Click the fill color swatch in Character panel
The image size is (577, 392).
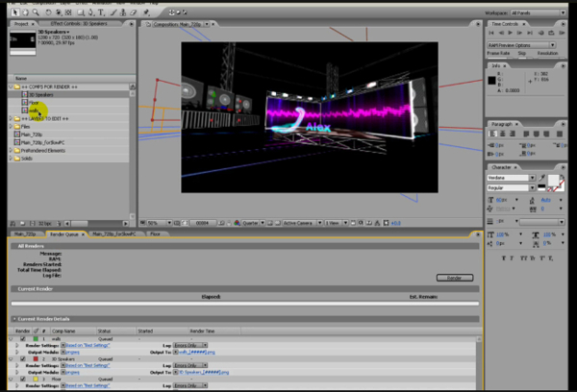[553, 180]
